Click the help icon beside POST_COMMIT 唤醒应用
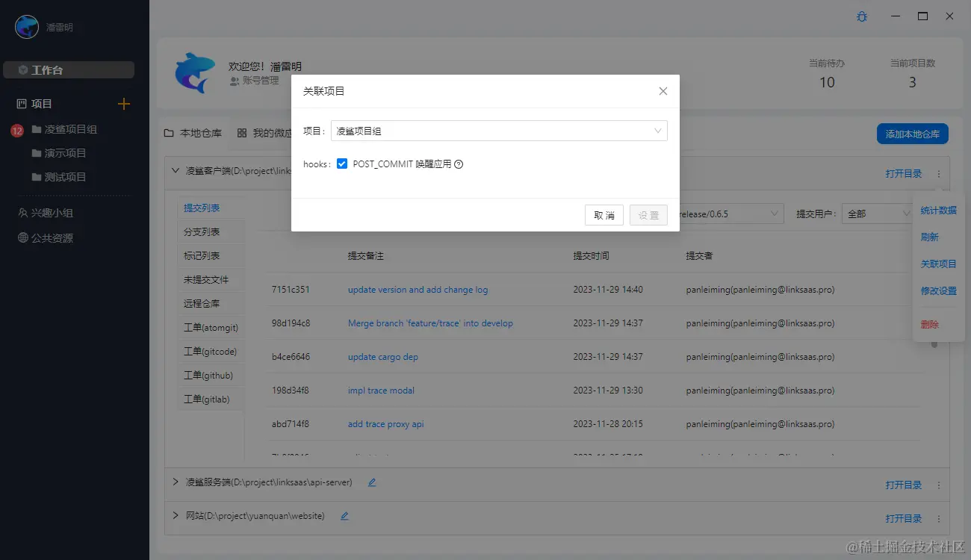The width and height of the screenshot is (971, 560). coord(459,164)
